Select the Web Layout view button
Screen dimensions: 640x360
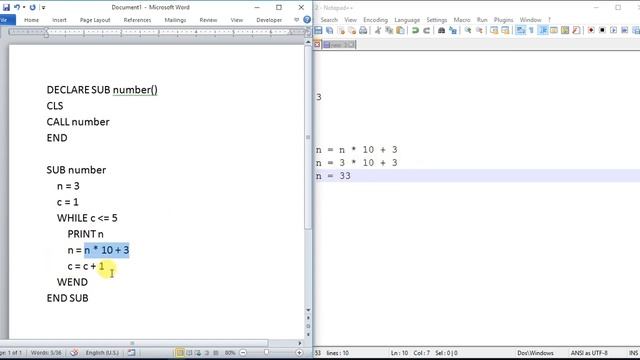198,353
